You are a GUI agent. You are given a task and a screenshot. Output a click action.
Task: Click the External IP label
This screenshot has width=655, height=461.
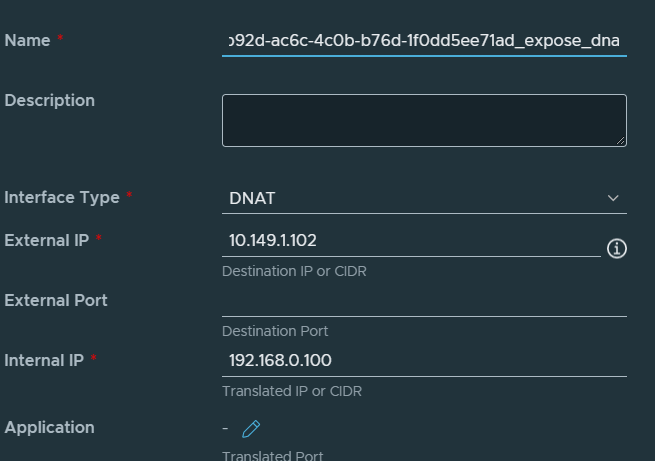point(47,241)
